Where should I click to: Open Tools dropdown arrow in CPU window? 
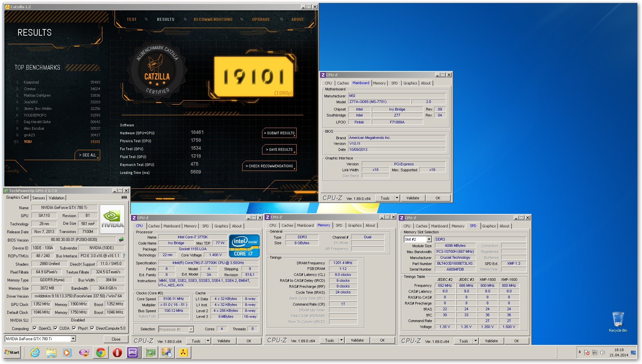(x=208, y=341)
